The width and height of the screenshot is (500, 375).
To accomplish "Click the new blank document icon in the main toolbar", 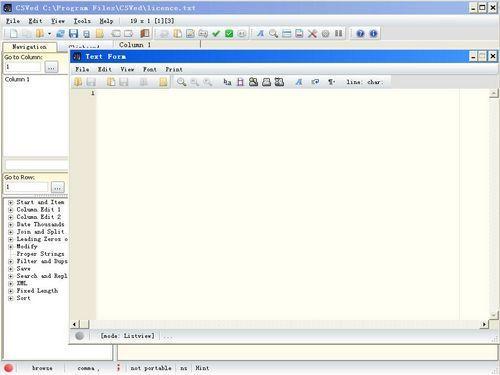I will (x=14, y=33).
